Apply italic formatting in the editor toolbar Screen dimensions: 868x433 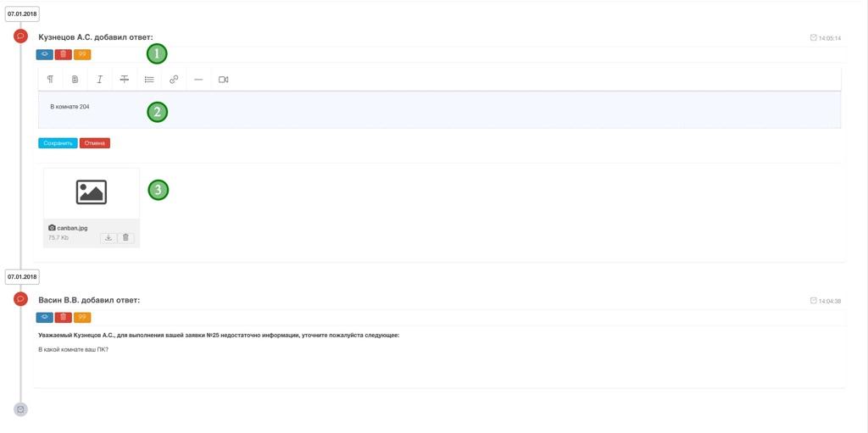coord(99,80)
